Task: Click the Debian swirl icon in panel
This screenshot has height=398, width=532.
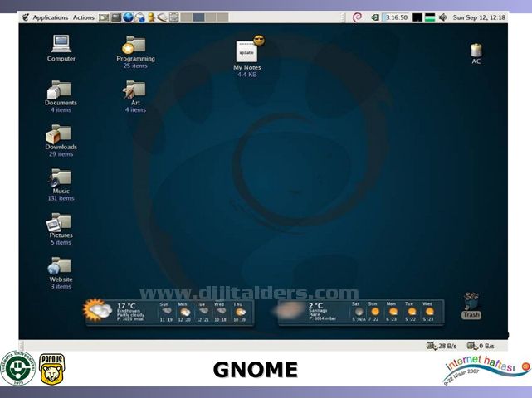Action: (x=357, y=17)
